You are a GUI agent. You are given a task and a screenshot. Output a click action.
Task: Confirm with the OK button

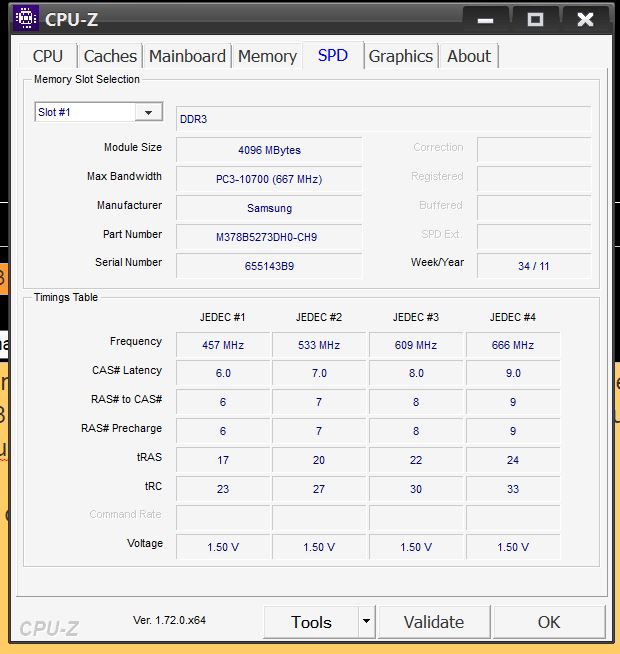[549, 621]
